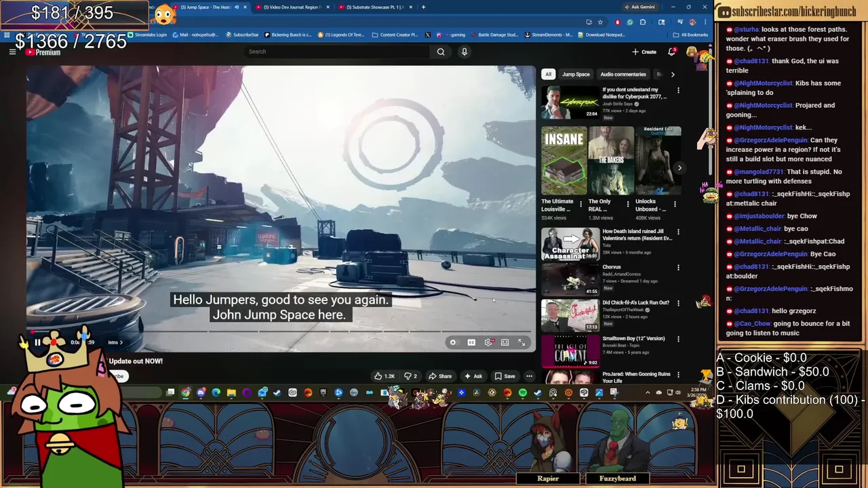Like the video with 1.2K thumbs up
868x488 pixels.
[x=384, y=376]
